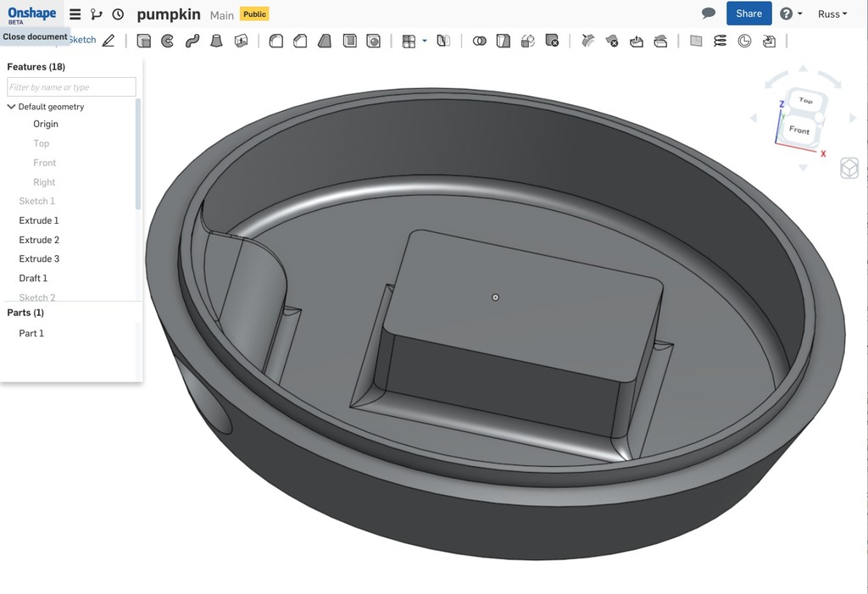868x594 pixels.
Task: Select the Draft tool in toolbar
Action: click(325, 41)
